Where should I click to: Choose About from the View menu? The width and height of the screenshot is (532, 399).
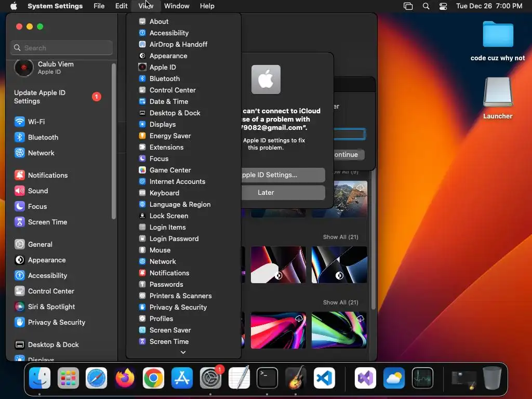point(183,21)
